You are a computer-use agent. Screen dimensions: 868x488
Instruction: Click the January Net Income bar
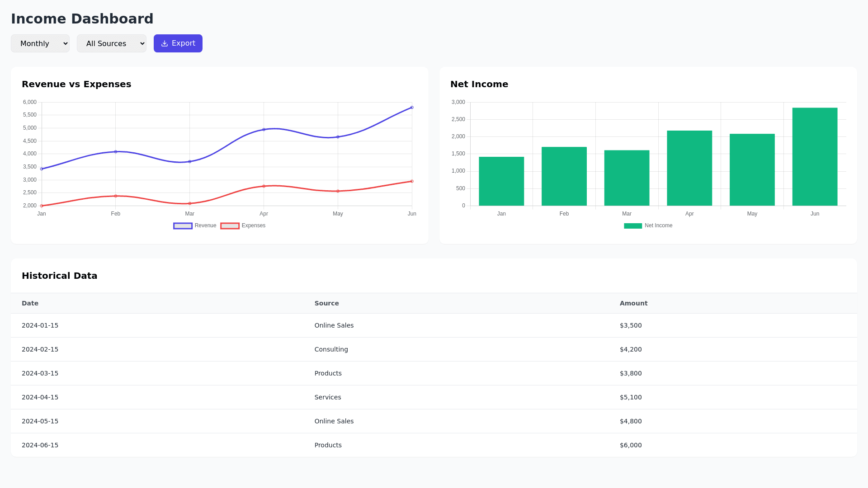(501, 181)
